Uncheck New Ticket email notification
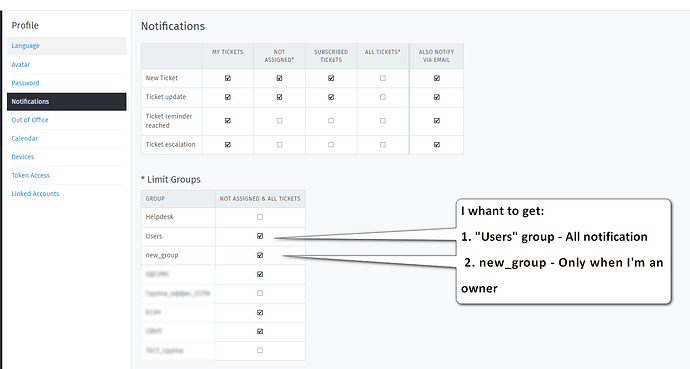This screenshot has height=369, width=690. point(437,78)
